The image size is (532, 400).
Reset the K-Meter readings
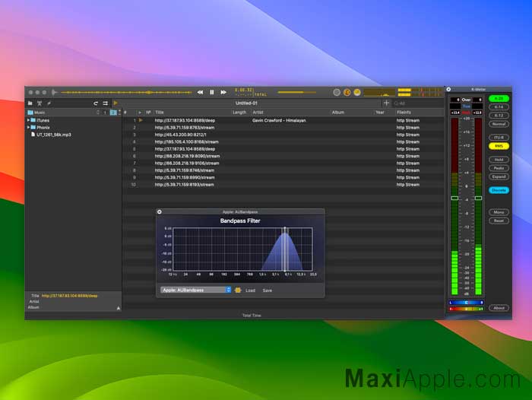click(x=499, y=221)
